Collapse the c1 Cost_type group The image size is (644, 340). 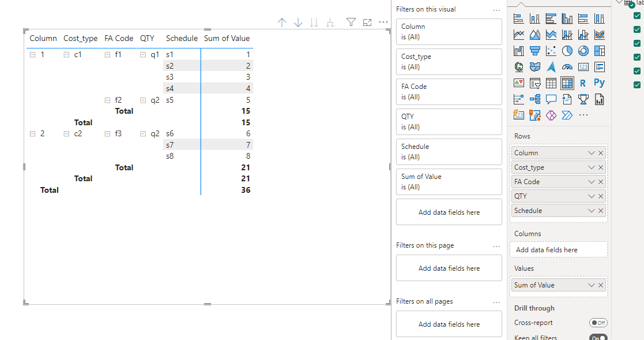pyautogui.click(x=66, y=54)
